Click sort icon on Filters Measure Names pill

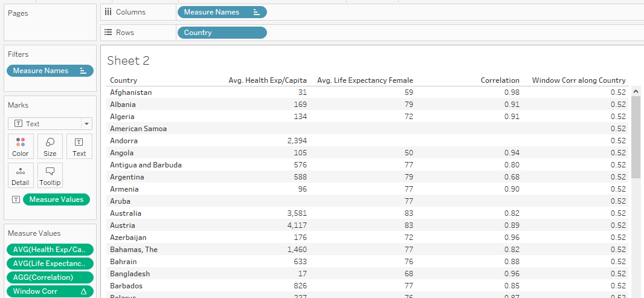coord(83,71)
